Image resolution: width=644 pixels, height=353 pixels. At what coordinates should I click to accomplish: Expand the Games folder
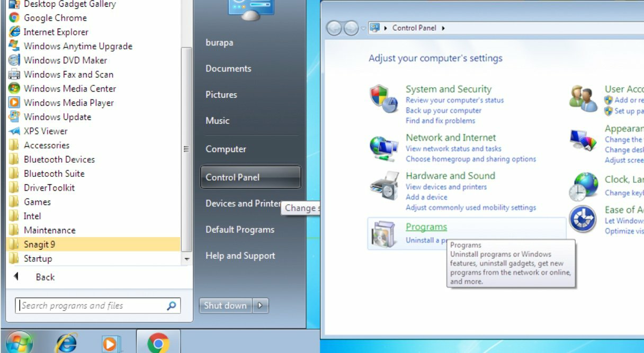pos(37,202)
